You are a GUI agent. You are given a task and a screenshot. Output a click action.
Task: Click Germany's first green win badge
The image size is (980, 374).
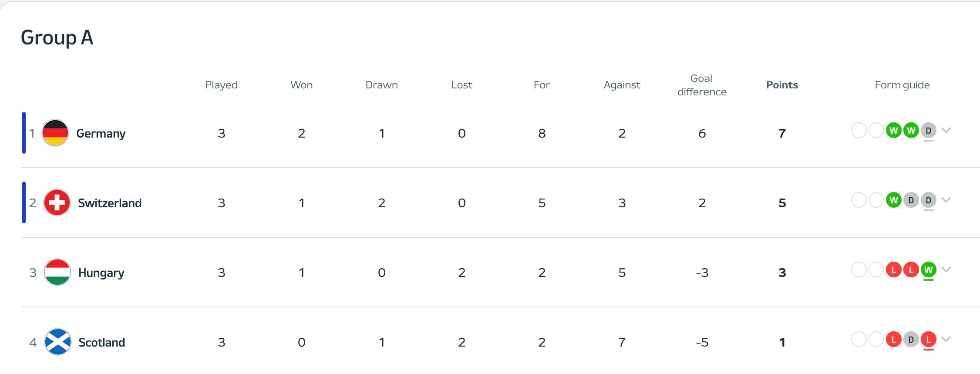tap(893, 131)
